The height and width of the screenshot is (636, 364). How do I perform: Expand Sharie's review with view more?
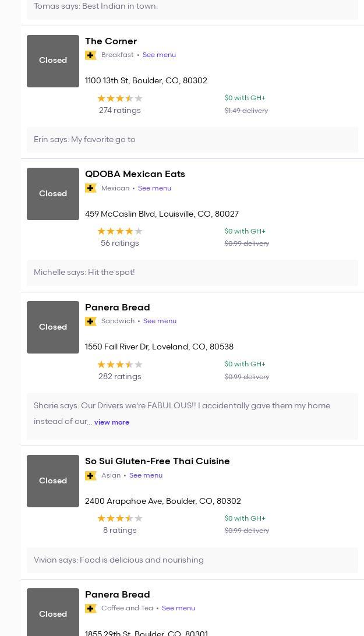tap(112, 422)
